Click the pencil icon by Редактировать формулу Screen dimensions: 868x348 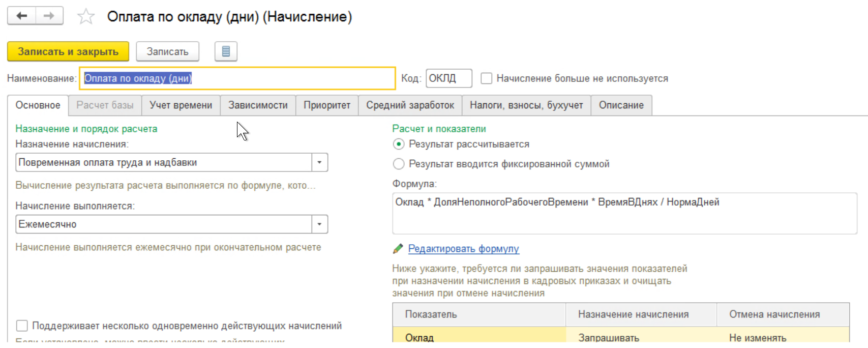(398, 248)
